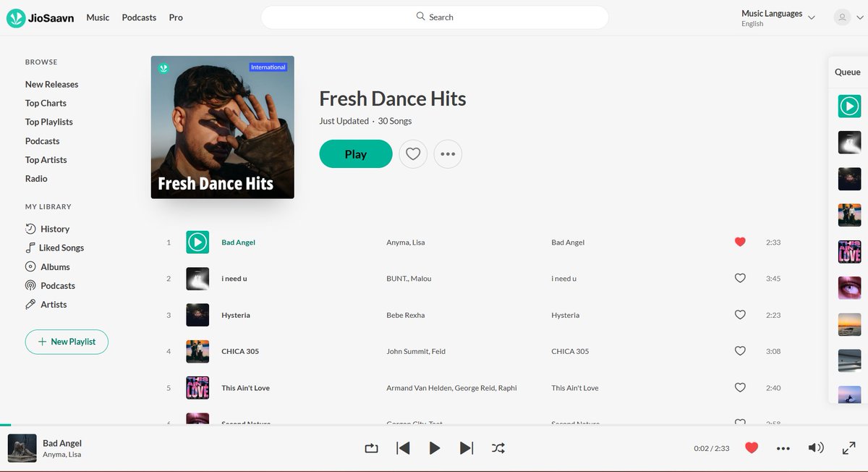Click the i need u track thumbnail

click(x=197, y=279)
